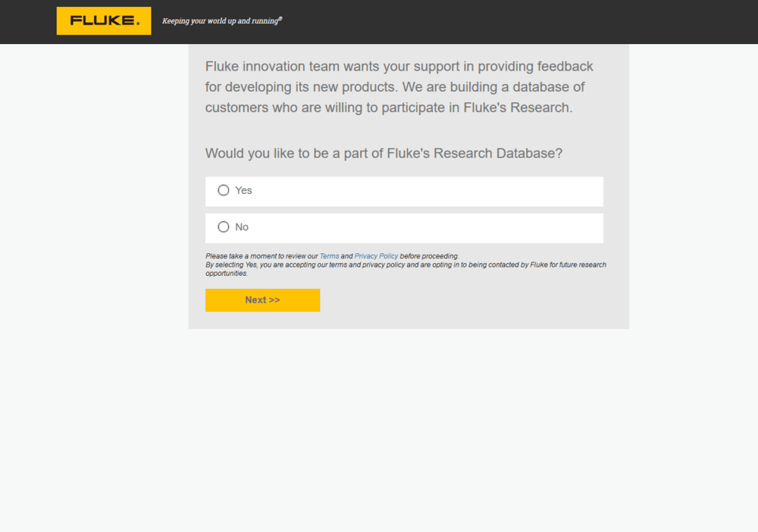Open the Privacy Policy link
This screenshot has height=532, width=758.
(376, 256)
